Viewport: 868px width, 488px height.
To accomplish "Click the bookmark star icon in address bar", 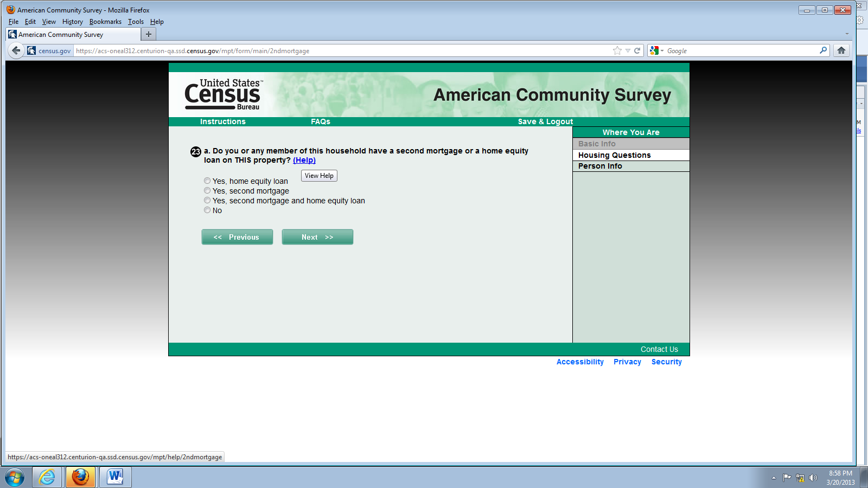I will coord(617,50).
